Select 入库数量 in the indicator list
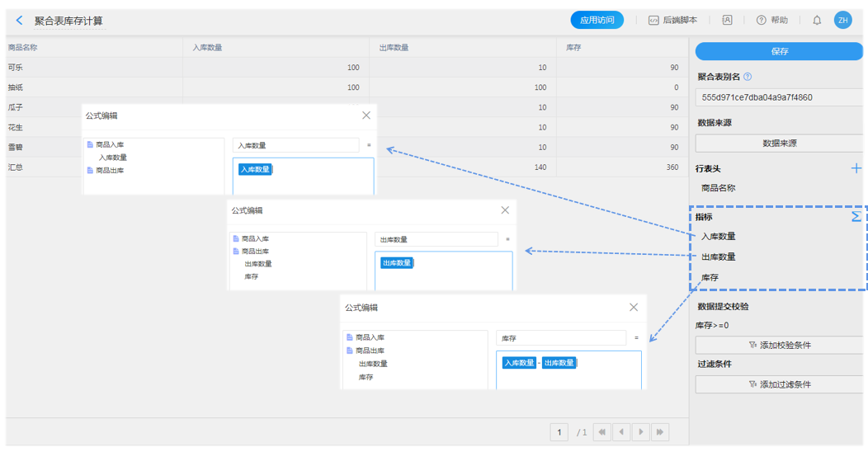 click(718, 237)
